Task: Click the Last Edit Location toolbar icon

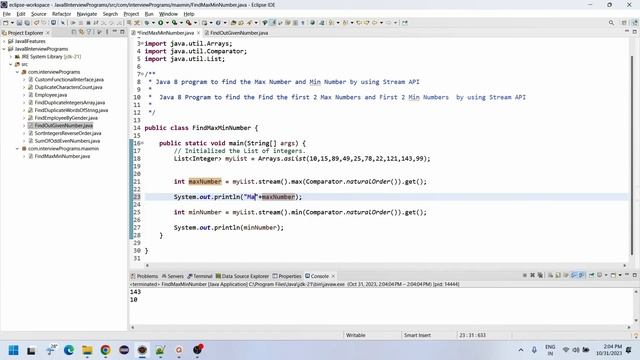Action: tap(359, 23)
